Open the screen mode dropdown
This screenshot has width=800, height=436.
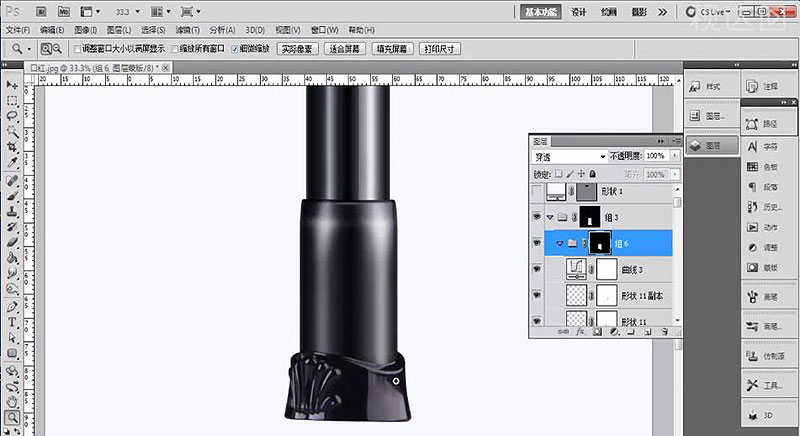(x=191, y=11)
